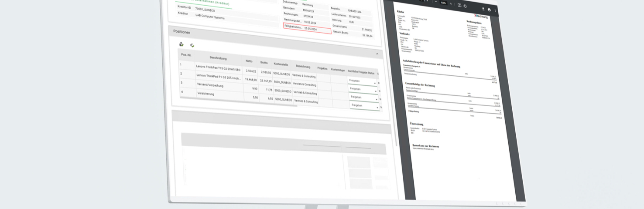This screenshot has width=644, height=209.
Task: Click the Netto column header
Action: click(x=249, y=61)
